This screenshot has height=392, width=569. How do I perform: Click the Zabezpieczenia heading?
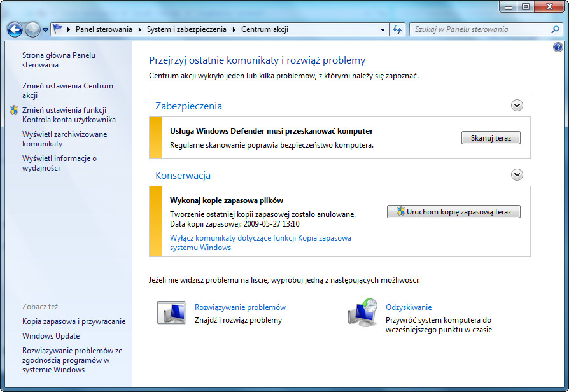188,106
